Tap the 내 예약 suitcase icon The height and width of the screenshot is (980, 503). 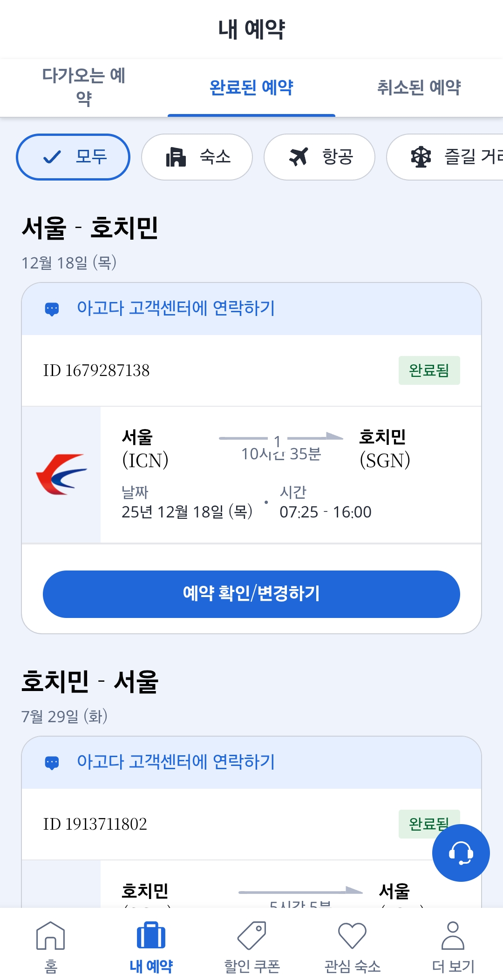[x=151, y=935]
